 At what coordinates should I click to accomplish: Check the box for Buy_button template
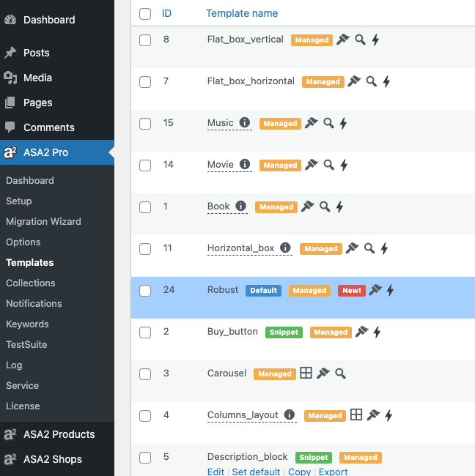145,332
